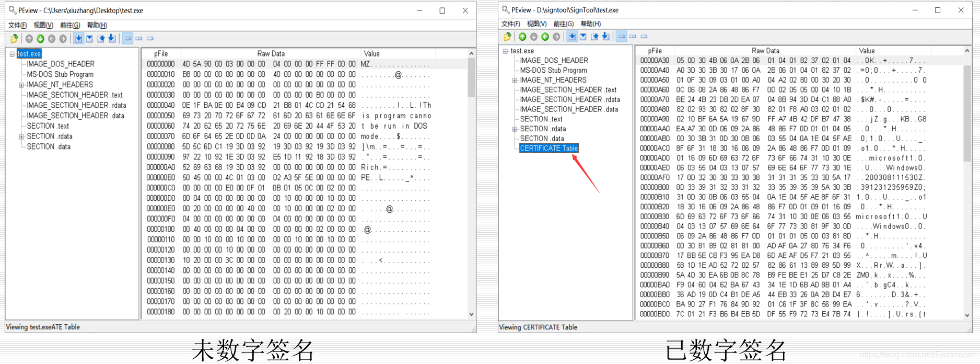Image resolution: width=980 pixels, height=364 pixels.
Task: Click the gray down arrow in right PEview toolbar
Action: tap(534, 37)
